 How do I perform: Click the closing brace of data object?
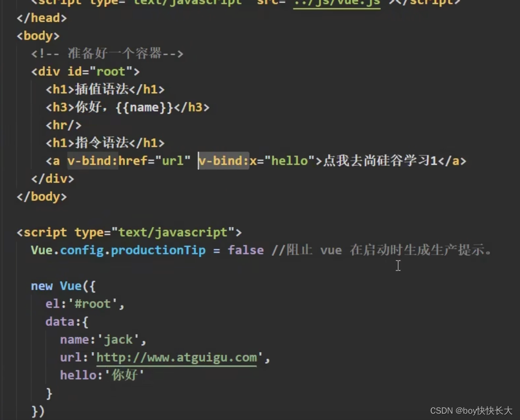pyautogui.click(x=49, y=393)
